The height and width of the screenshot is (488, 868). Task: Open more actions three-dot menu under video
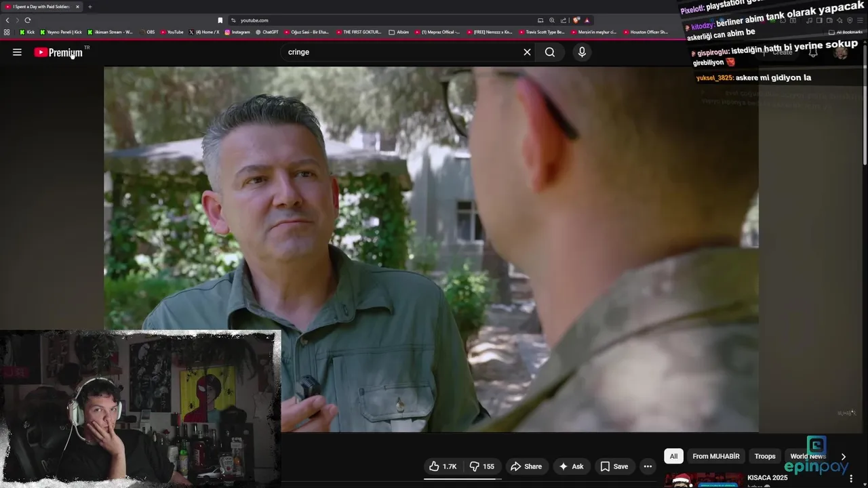[648, 466]
